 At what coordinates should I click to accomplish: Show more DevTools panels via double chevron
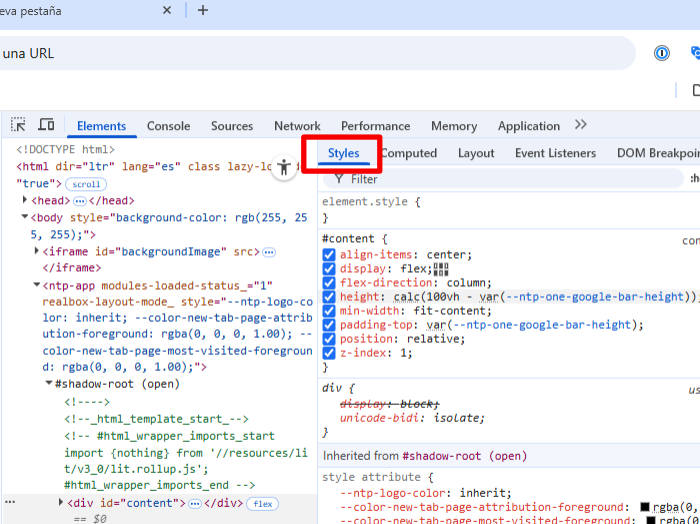point(581,125)
